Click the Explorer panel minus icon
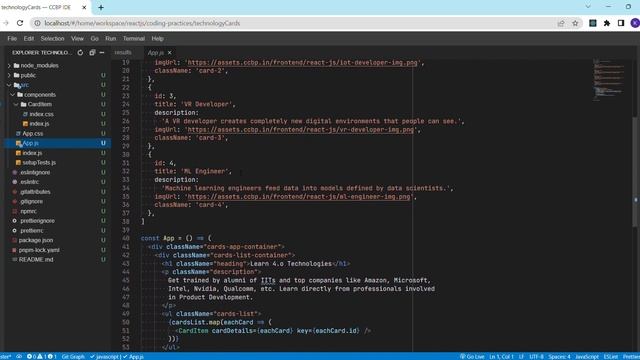640x360 pixels. 102,53
